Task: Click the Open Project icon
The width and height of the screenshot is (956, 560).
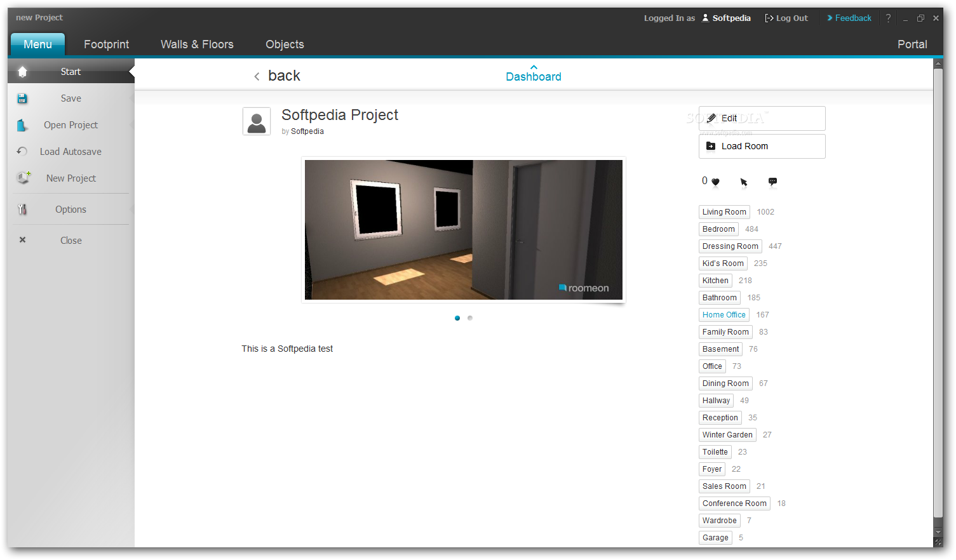Action: click(22, 125)
